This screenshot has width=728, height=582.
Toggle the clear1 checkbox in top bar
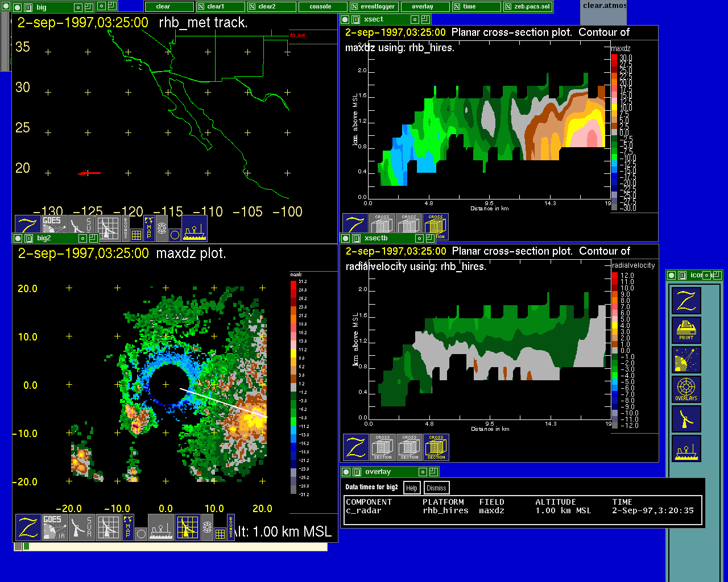point(201,7)
